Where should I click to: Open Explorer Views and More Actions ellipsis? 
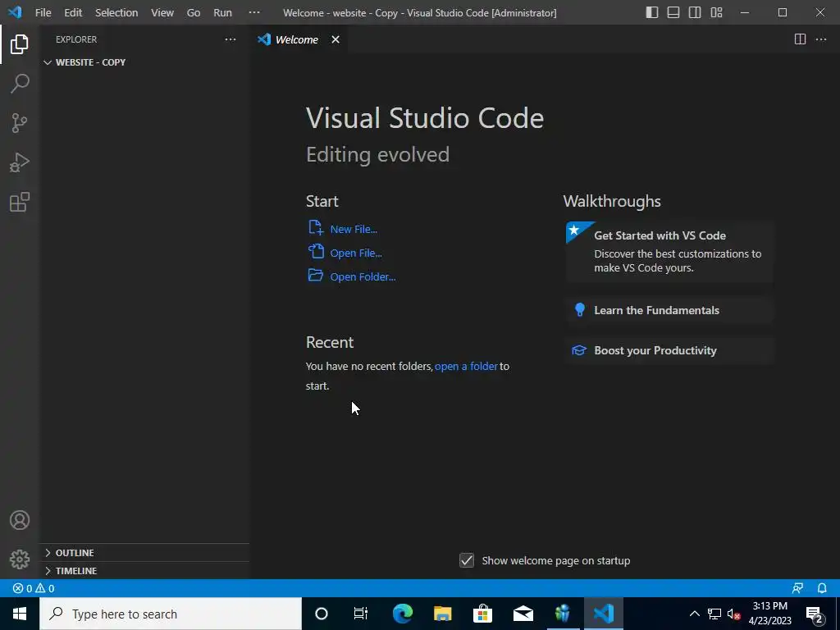(x=231, y=39)
